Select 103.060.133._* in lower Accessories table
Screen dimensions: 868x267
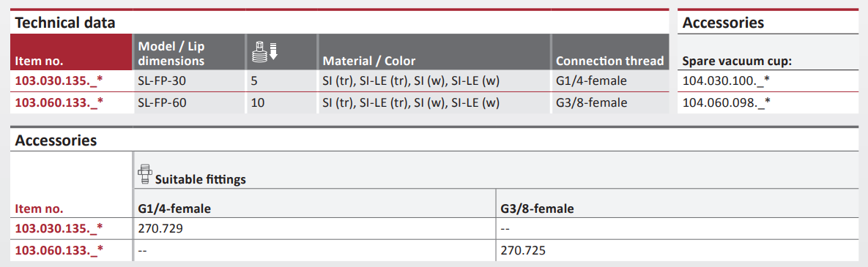tap(59, 250)
